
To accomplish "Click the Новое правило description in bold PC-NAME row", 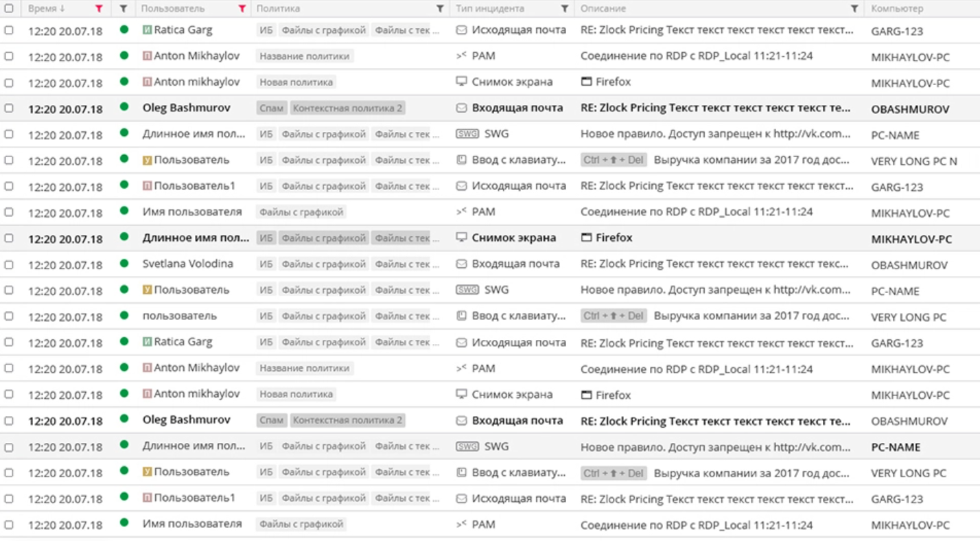I will 716,446.
